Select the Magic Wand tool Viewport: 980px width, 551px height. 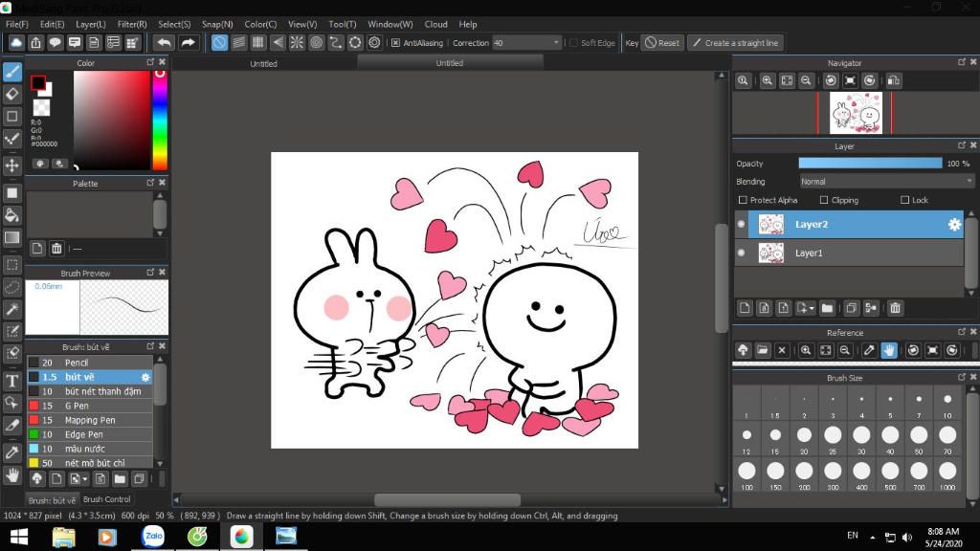click(11, 309)
